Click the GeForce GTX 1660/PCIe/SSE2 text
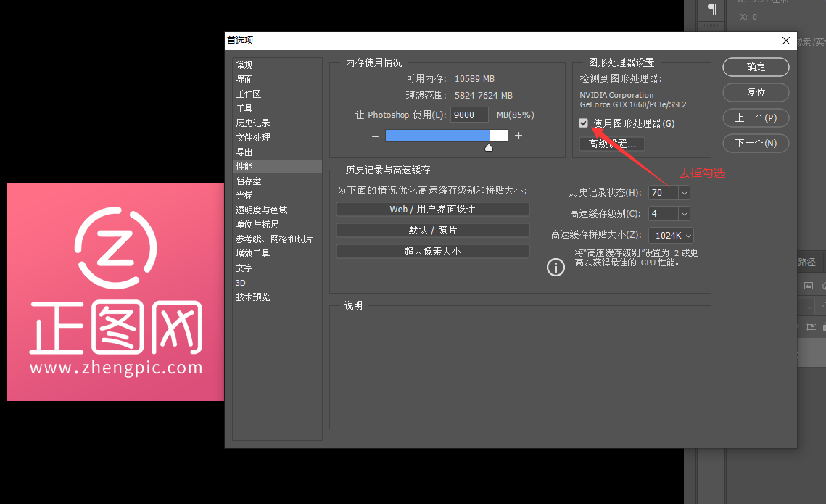The height and width of the screenshot is (504, 826). click(x=632, y=104)
